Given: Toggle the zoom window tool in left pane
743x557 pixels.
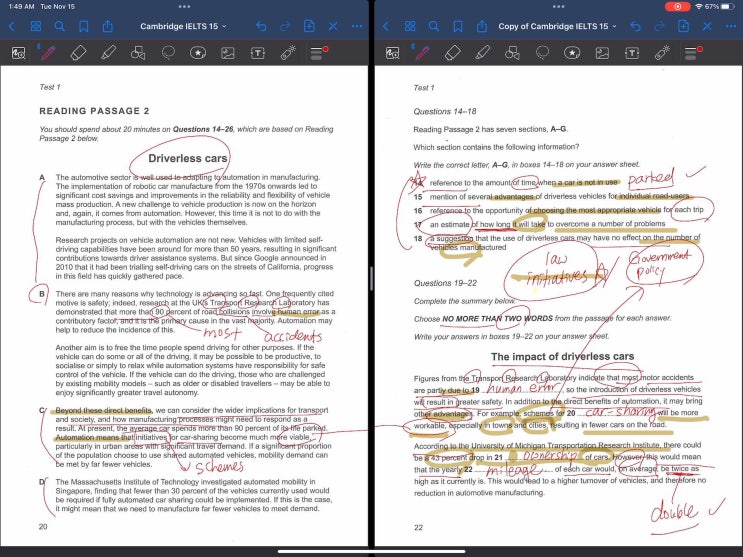Looking at the screenshot, I should 18,52.
